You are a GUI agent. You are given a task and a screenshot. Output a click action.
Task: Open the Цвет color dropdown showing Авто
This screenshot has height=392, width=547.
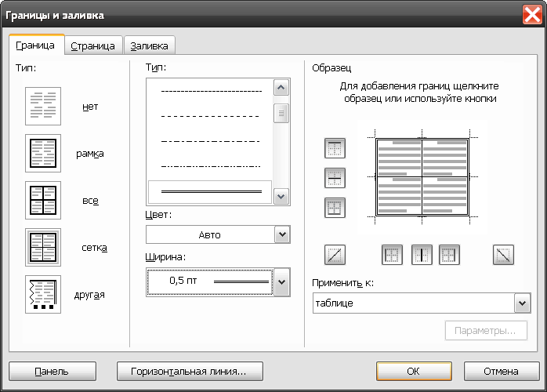[x=218, y=234]
